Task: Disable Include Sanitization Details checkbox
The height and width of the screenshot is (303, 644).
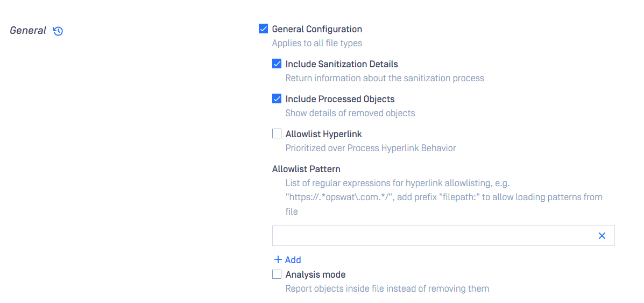Action: click(x=277, y=64)
